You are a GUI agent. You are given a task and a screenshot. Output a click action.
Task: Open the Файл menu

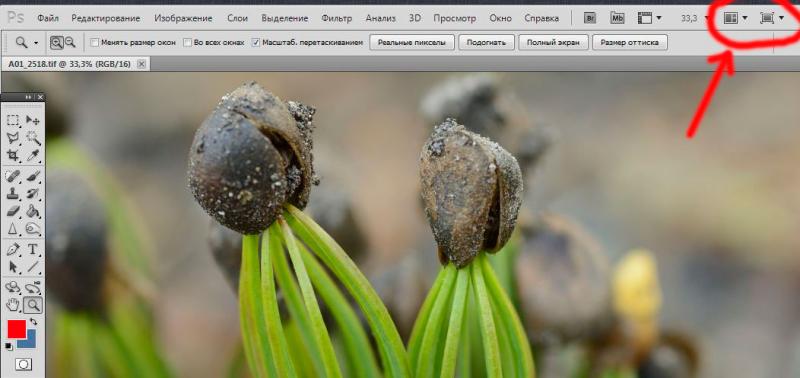click(47, 18)
